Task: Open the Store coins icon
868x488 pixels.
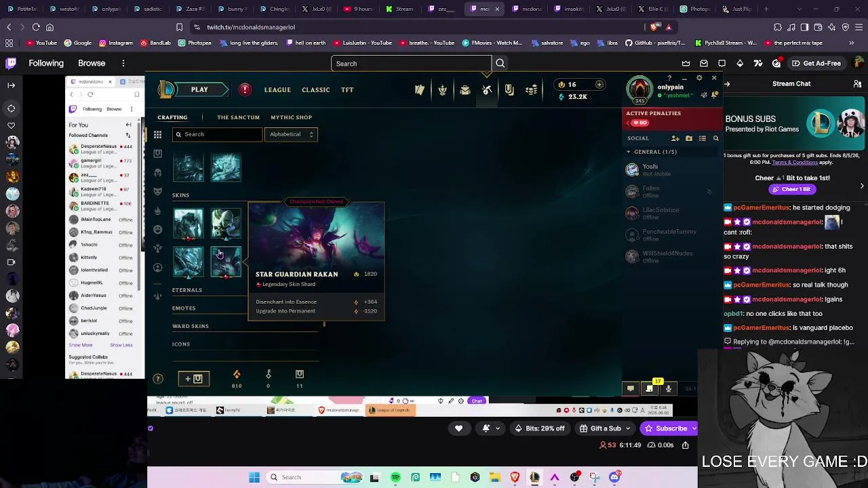Action: [x=532, y=90]
